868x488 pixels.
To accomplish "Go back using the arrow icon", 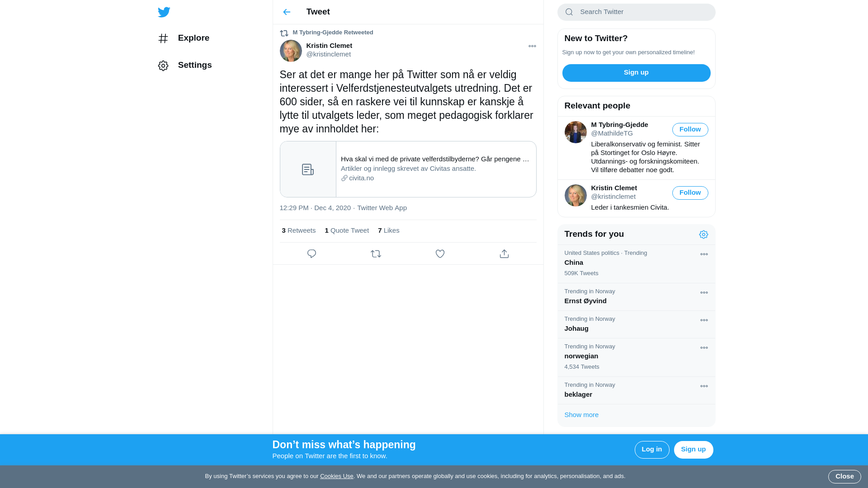I will [x=287, y=12].
